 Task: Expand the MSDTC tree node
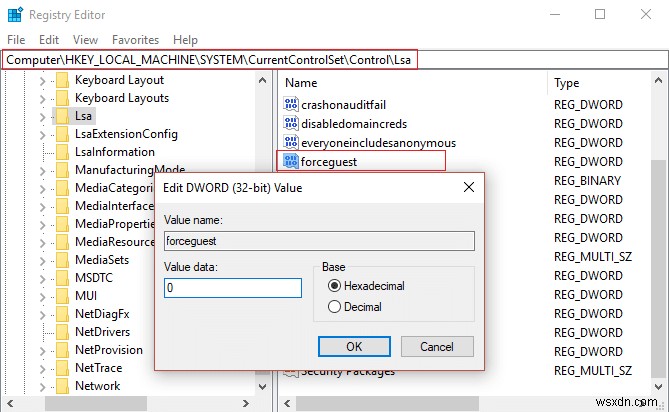point(42,279)
